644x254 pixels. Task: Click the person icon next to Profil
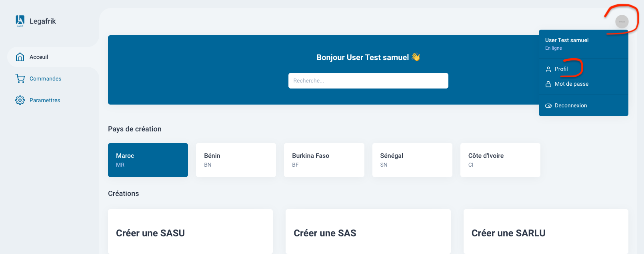point(548,69)
